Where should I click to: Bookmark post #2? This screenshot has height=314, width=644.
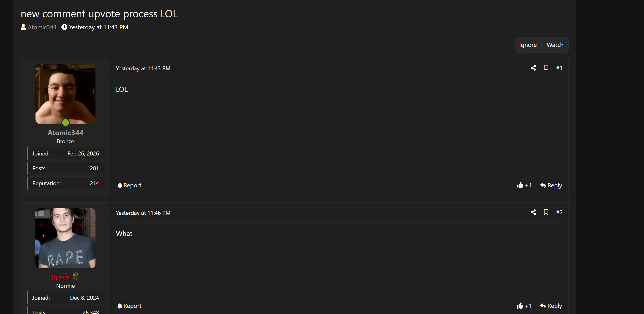tap(546, 212)
